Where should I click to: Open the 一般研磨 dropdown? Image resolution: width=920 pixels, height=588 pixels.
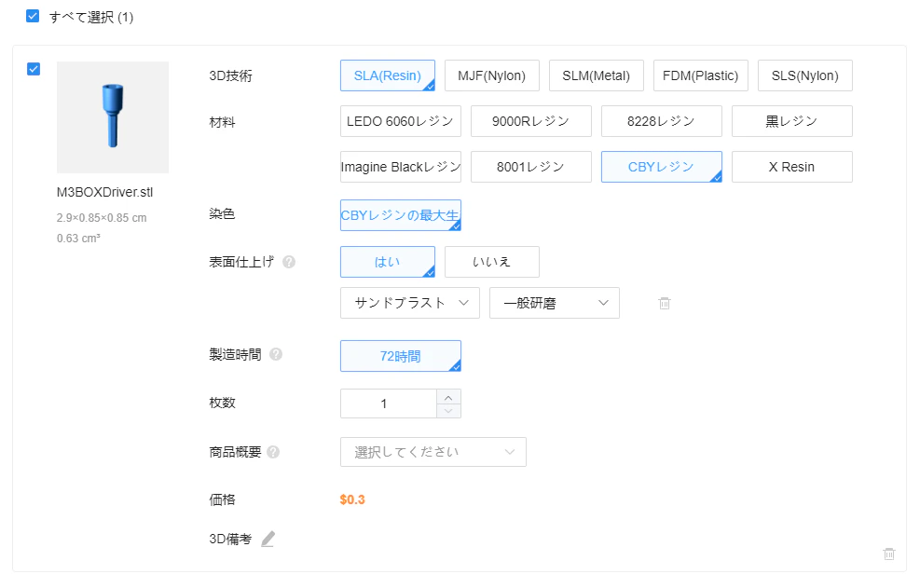555,303
